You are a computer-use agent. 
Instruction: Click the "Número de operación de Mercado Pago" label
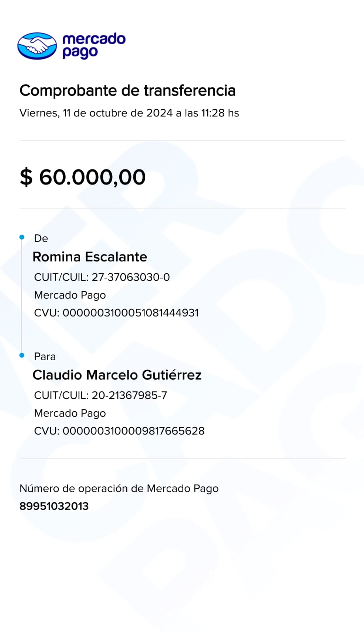119,489
